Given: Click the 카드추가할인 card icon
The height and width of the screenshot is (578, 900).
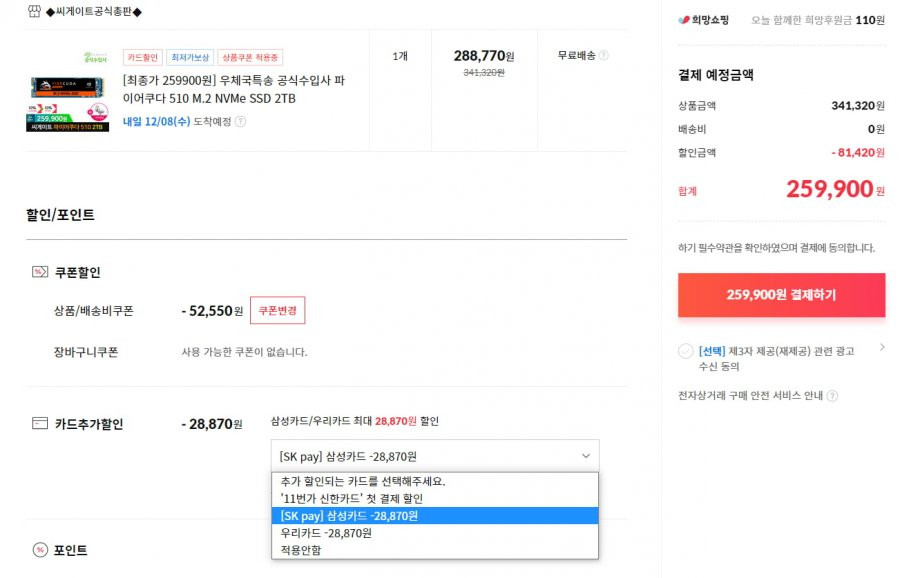Looking at the screenshot, I should pyautogui.click(x=40, y=424).
